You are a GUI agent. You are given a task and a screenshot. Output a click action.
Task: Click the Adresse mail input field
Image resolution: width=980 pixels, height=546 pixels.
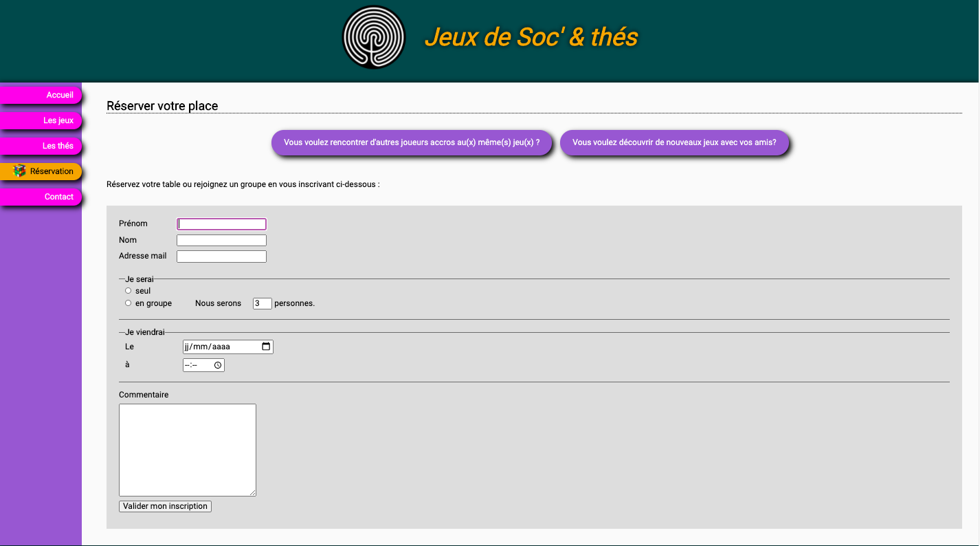coord(221,256)
